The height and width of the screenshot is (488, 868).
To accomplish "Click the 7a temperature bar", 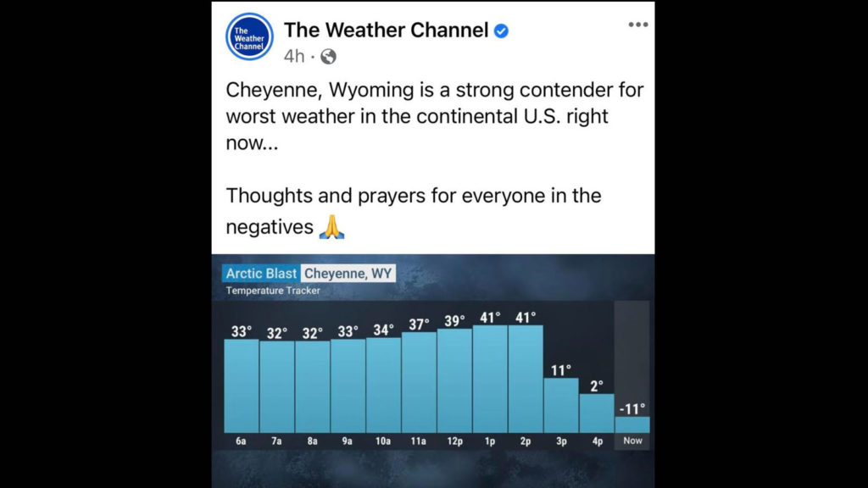I will pyautogui.click(x=277, y=386).
